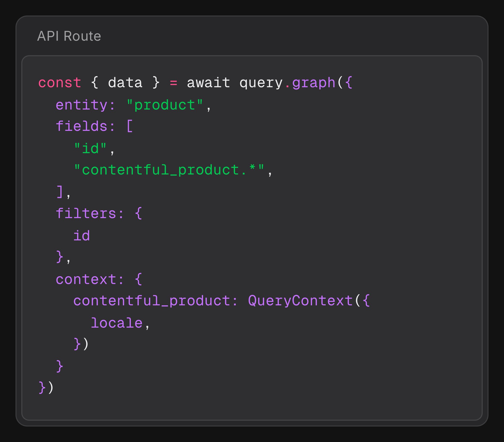Click the final '})' closing line
This screenshot has width=504, height=442.
[x=46, y=388]
